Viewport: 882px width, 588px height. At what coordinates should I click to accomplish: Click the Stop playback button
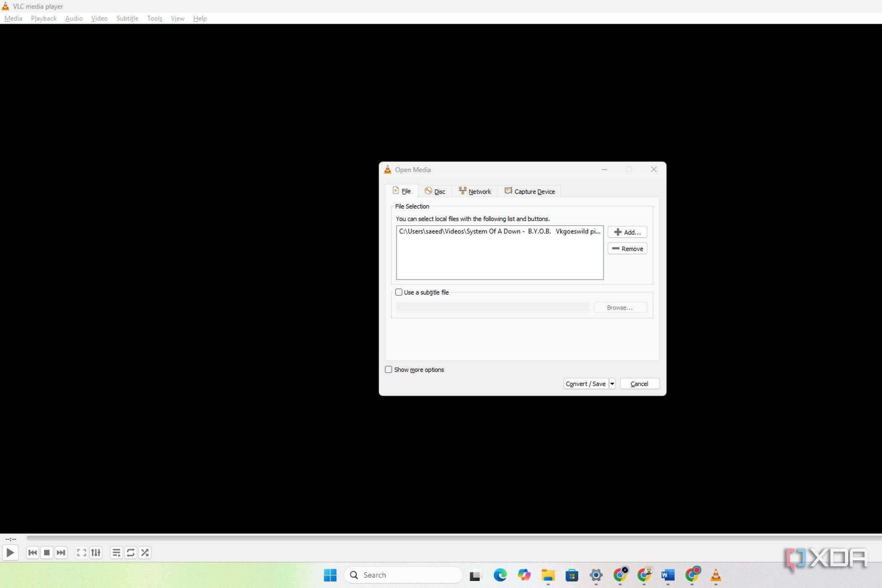coord(47,553)
